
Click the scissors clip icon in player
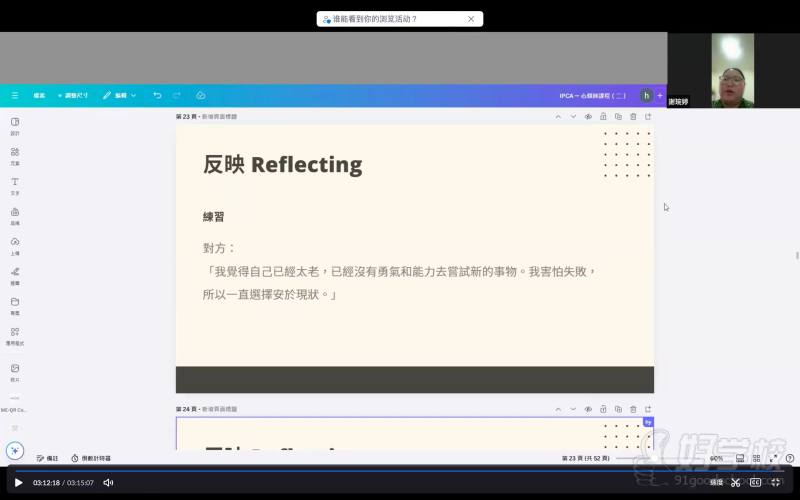[735, 483]
